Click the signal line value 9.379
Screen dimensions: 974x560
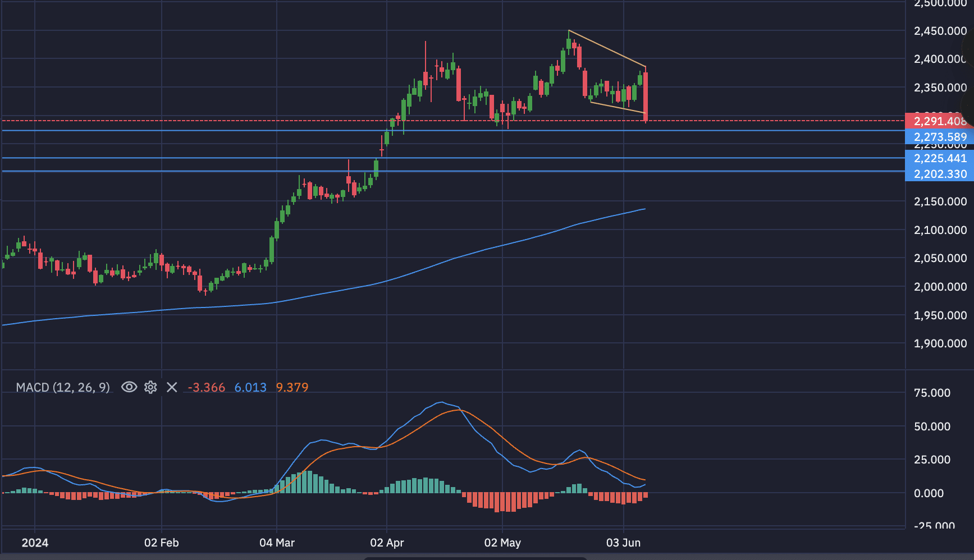[x=292, y=387]
